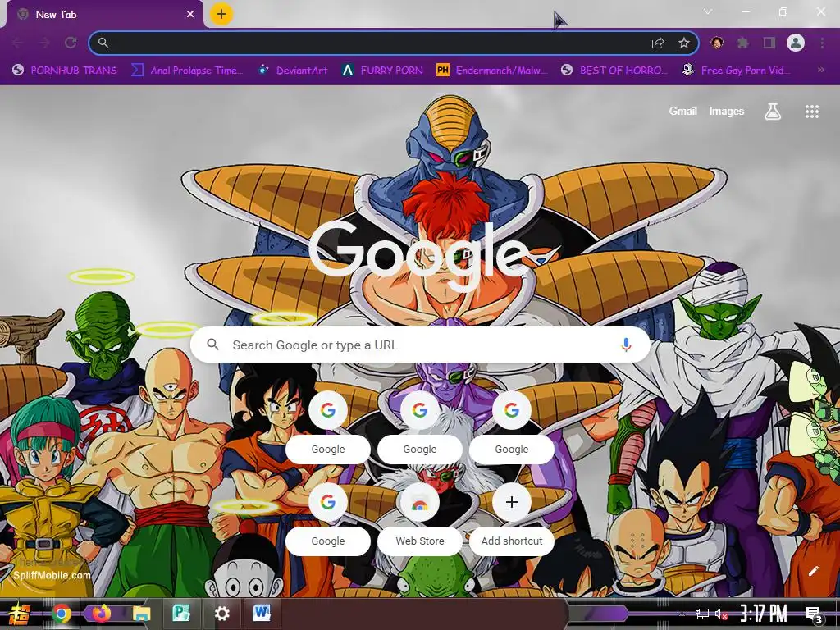Click the yellow new tab plus button
The width and height of the screenshot is (840, 630).
pyautogui.click(x=221, y=14)
